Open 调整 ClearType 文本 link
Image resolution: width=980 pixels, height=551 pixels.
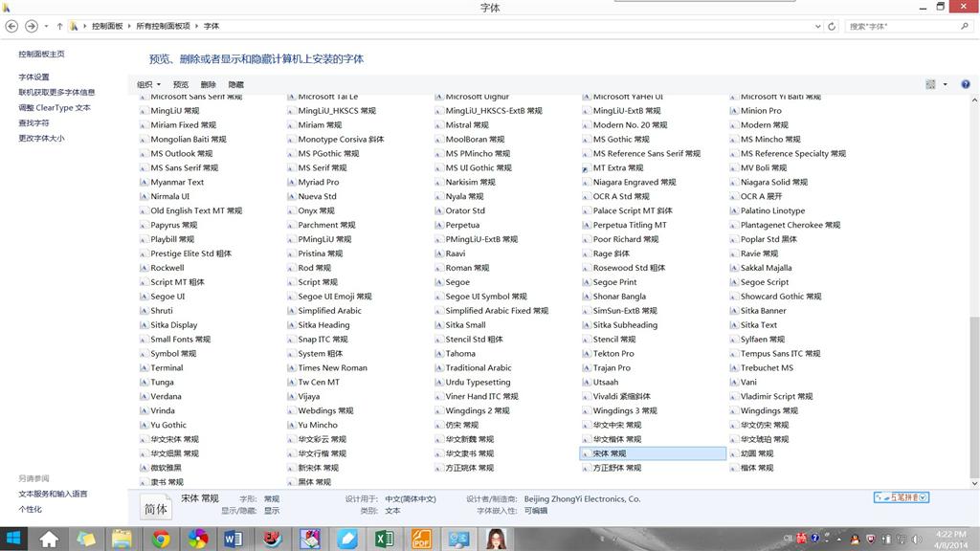click(x=55, y=108)
